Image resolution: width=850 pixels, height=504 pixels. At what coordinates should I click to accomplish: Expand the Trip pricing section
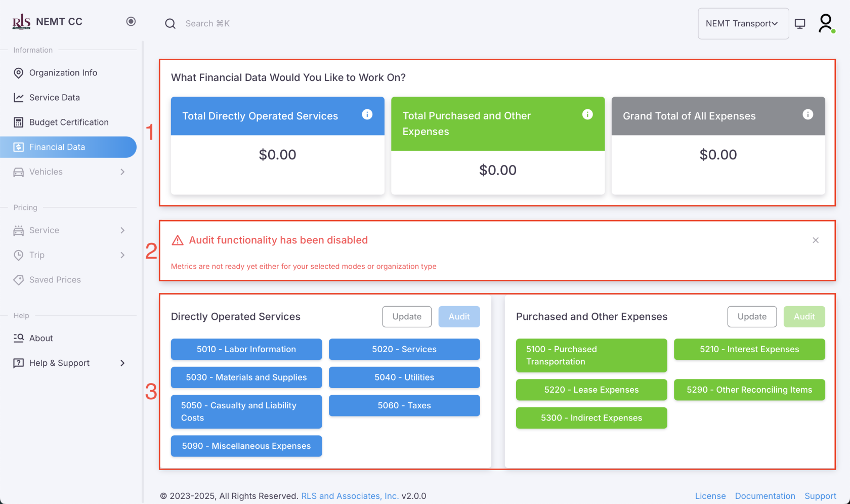pos(68,255)
